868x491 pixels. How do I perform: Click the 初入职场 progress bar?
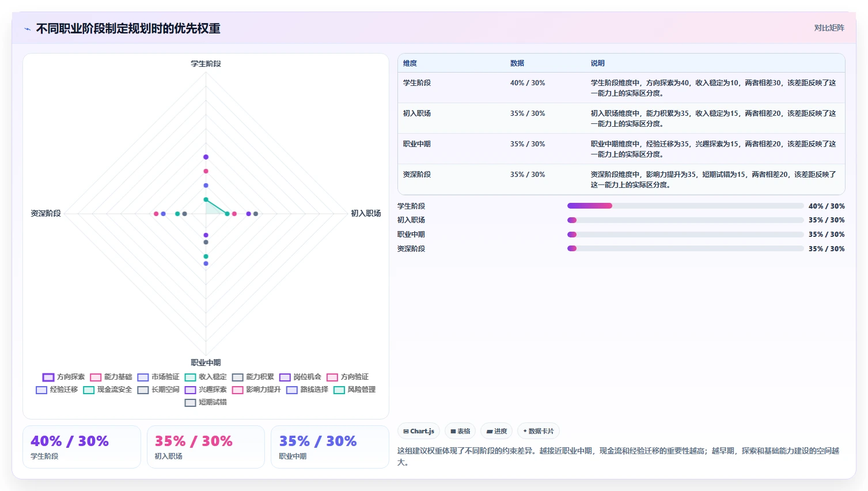click(685, 220)
